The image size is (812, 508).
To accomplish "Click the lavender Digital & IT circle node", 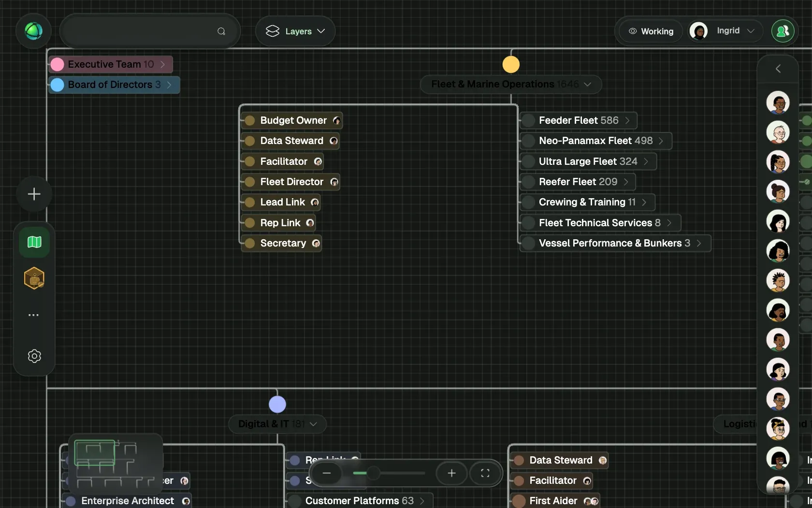I will click(277, 404).
